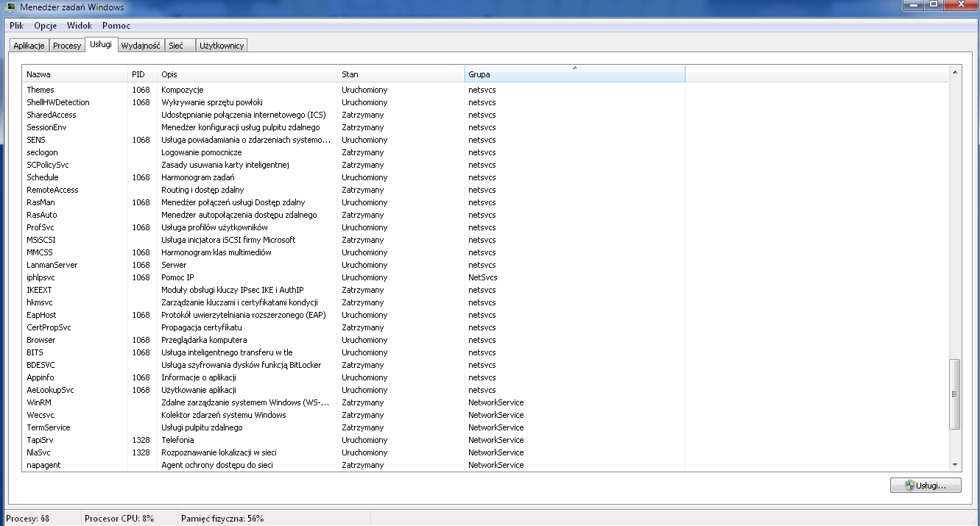Switch to the Wydajność tab
This screenshot has width=980, height=526.
coord(141,46)
